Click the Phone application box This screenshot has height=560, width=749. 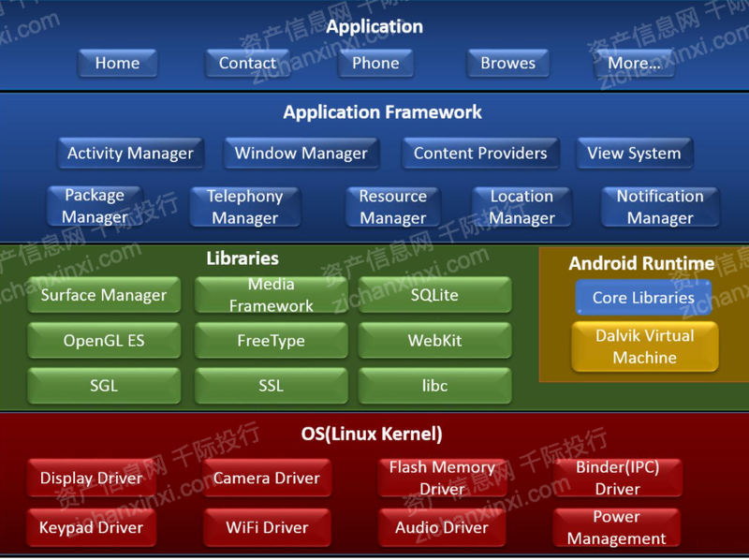point(375,64)
